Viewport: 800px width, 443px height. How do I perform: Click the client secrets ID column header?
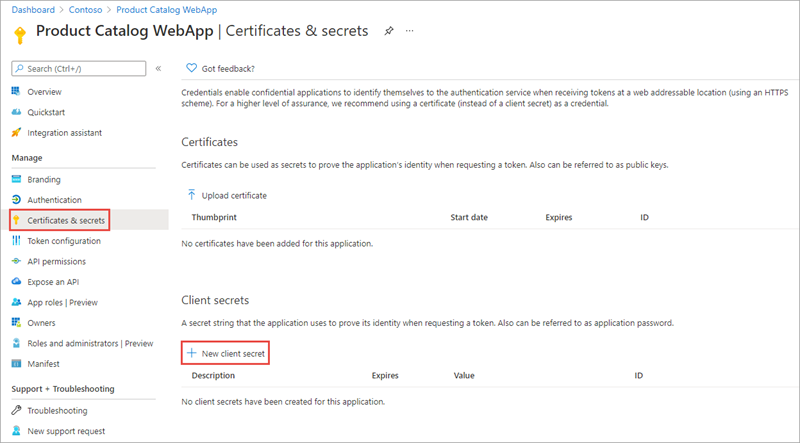(639, 375)
